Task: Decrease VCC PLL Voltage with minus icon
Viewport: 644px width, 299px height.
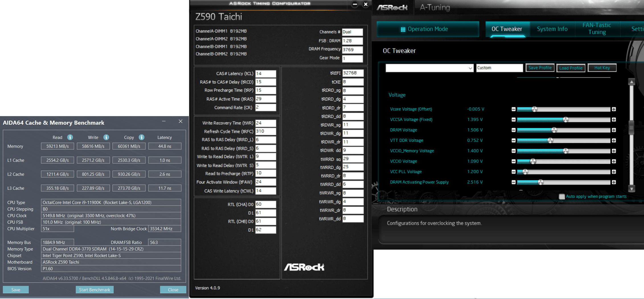Action: click(x=514, y=172)
